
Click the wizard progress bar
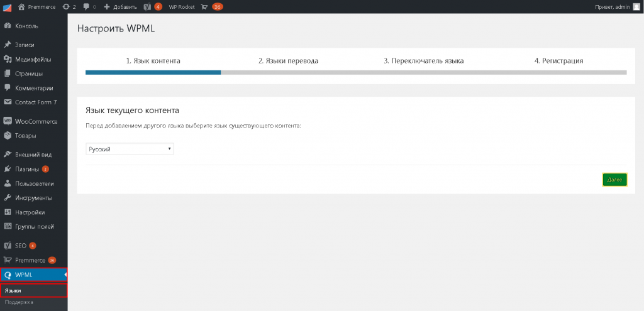click(x=356, y=72)
